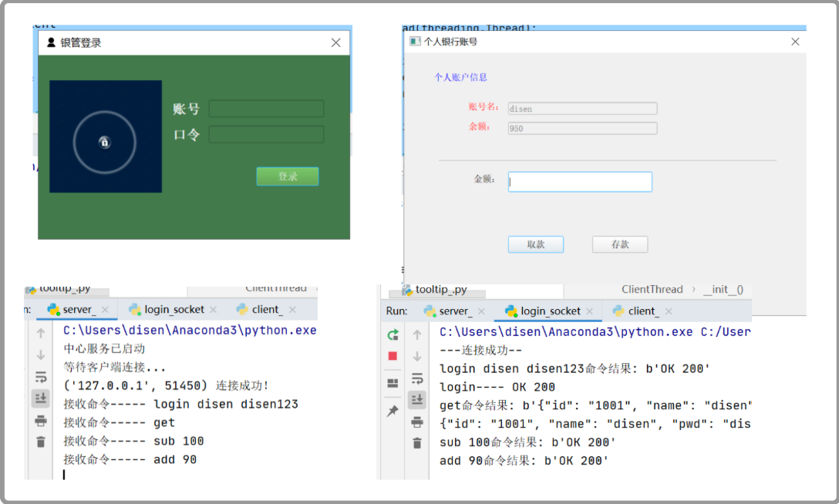Click the __init__() breadcrumb
This screenshot has width=839, height=504.
723,289
